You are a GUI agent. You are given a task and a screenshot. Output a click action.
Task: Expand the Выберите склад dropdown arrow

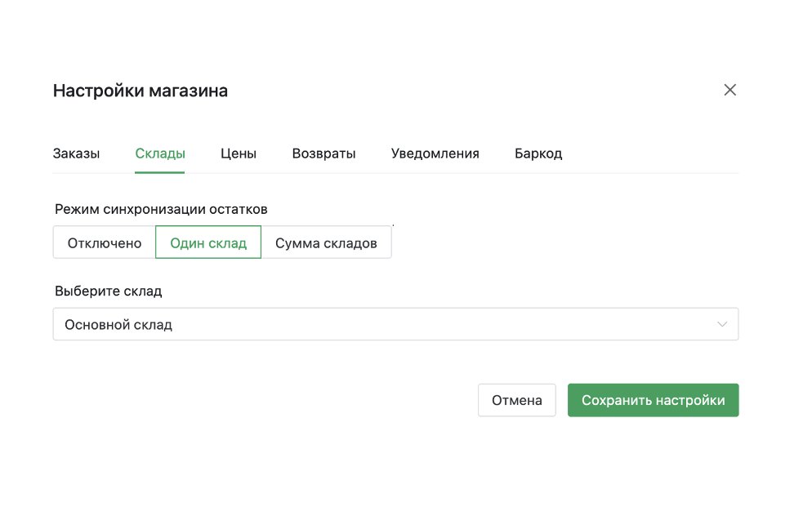[722, 325]
